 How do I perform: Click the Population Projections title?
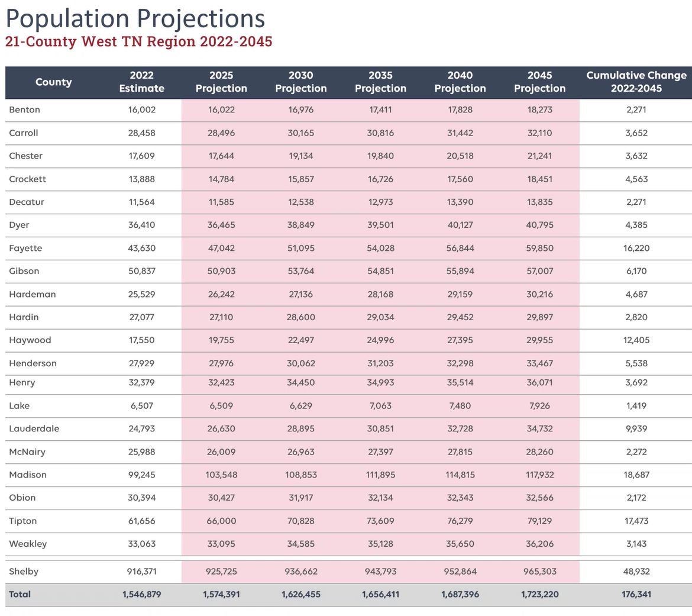pos(135,18)
